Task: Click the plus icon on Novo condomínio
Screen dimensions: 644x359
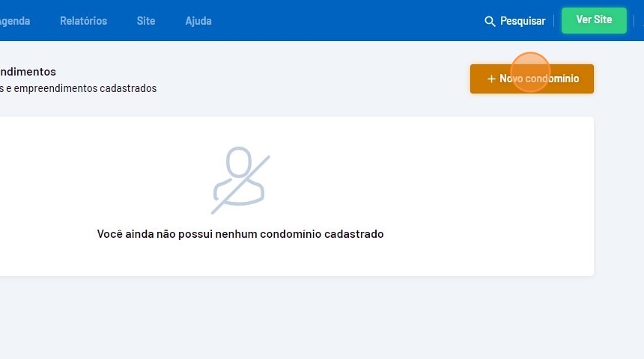Action: pos(491,79)
